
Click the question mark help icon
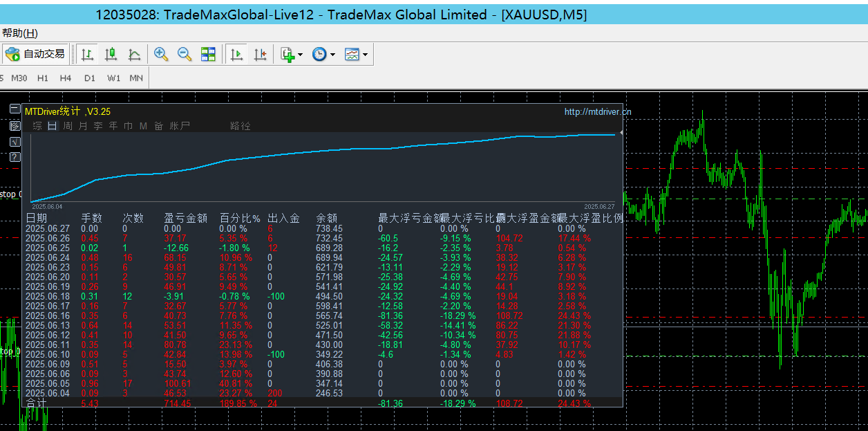15,158
